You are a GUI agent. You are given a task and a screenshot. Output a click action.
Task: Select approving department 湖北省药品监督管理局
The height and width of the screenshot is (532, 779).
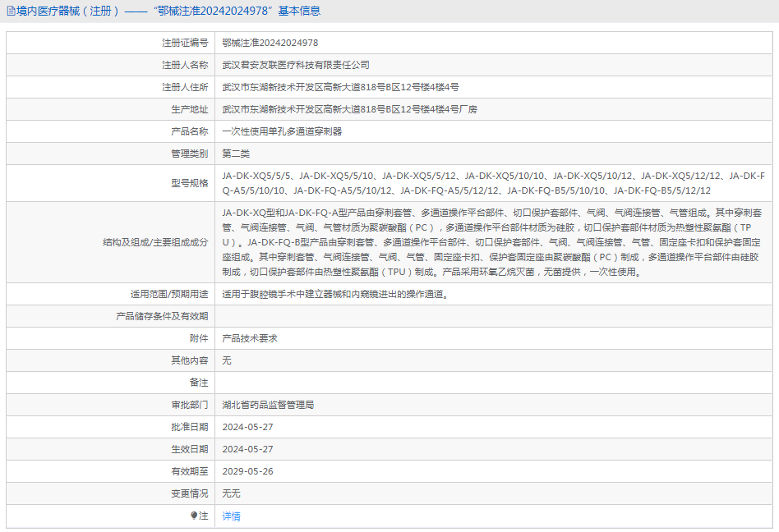tap(268, 405)
